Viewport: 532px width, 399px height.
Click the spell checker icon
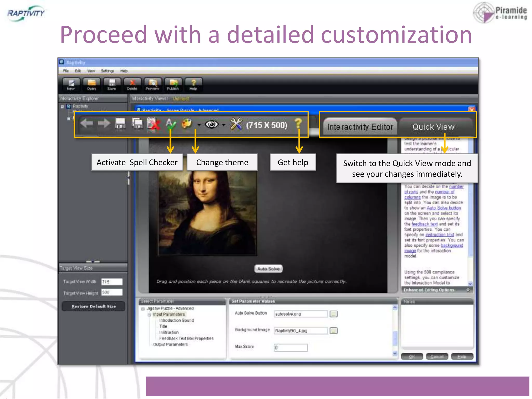coord(171,124)
